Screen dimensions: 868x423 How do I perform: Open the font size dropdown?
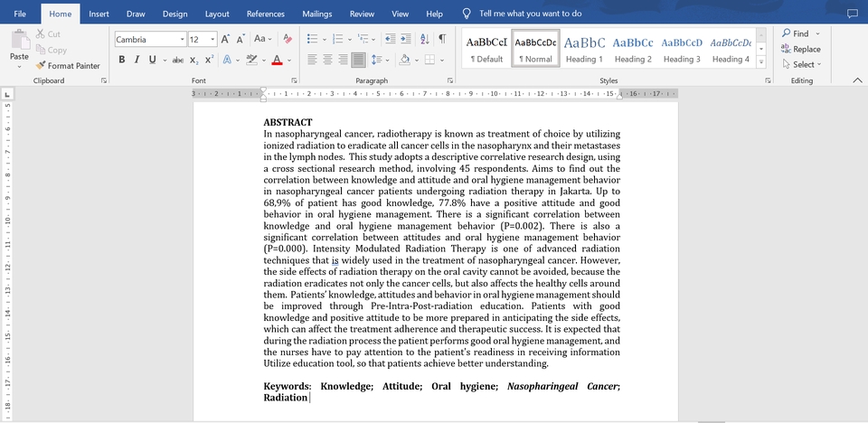(x=213, y=39)
